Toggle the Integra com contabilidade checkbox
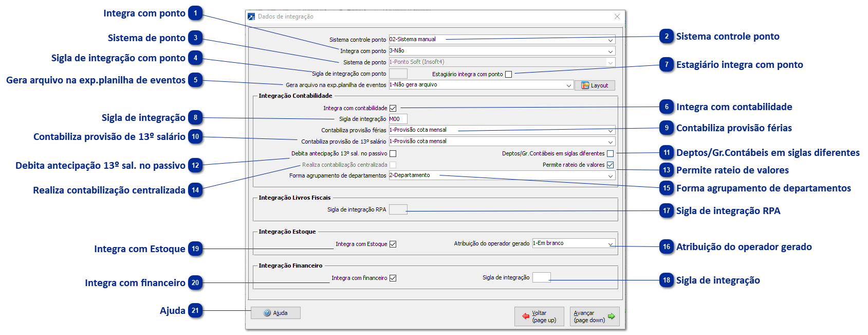This screenshot has height=335, width=868. click(x=393, y=108)
